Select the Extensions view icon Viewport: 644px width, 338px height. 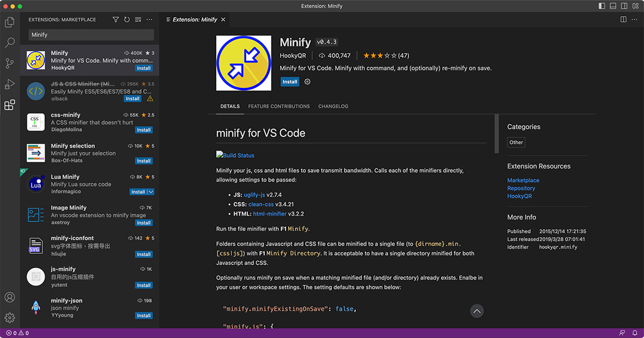click(x=10, y=105)
